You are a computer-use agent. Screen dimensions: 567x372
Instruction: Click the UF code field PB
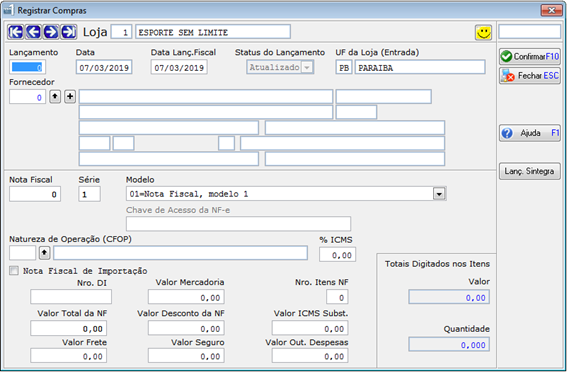344,68
